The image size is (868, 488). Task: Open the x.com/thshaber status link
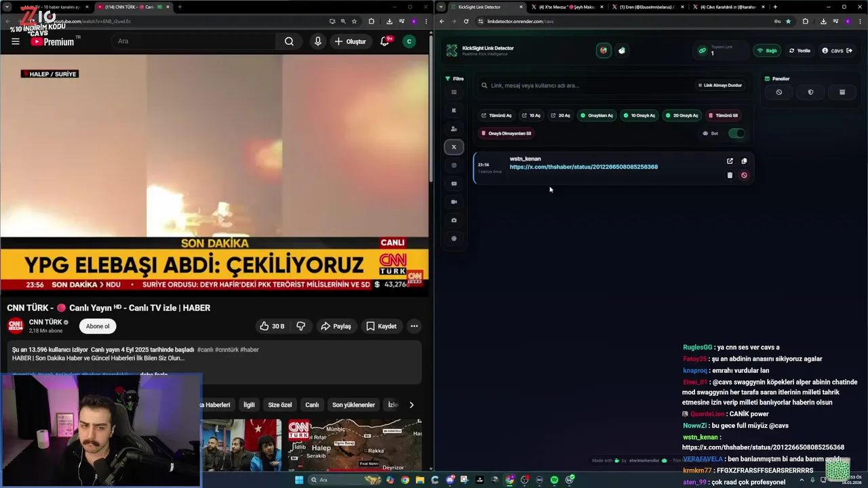[x=584, y=167]
